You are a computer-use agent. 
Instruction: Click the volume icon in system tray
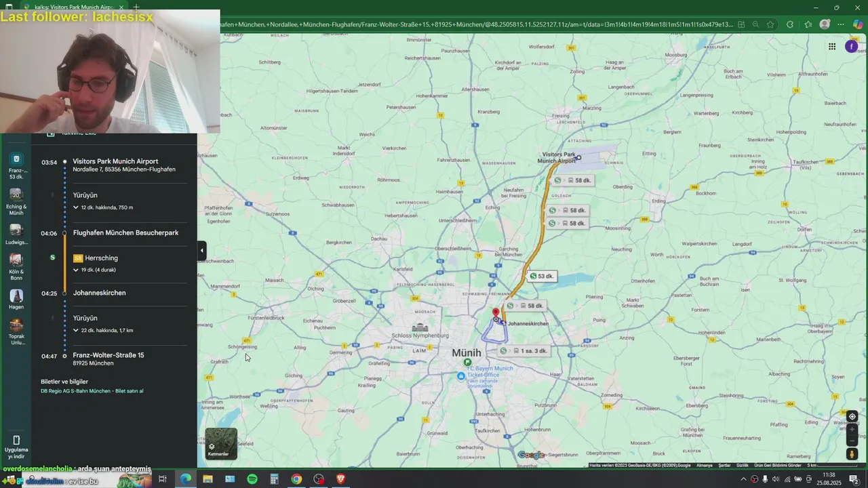pyautogui.click(x=776, y=479)
